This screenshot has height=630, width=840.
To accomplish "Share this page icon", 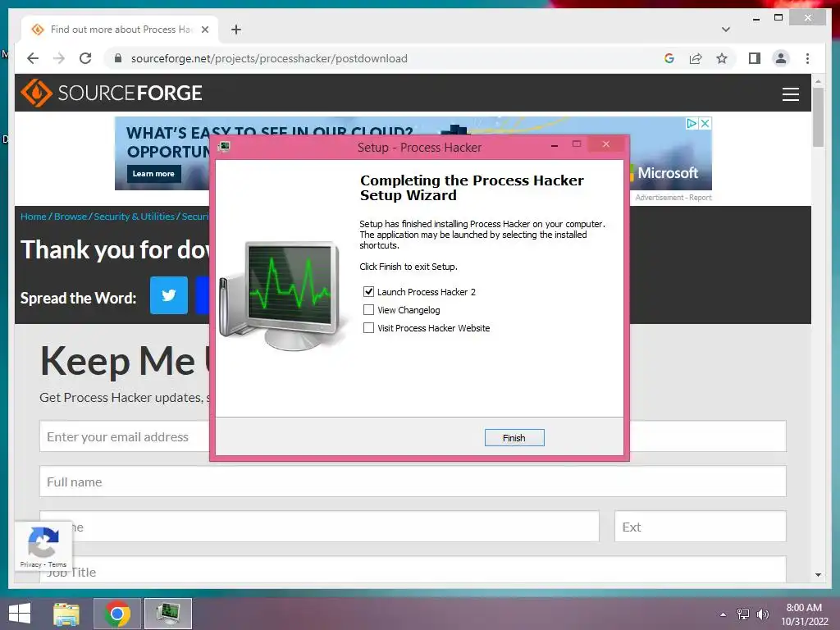I will 696,58.
